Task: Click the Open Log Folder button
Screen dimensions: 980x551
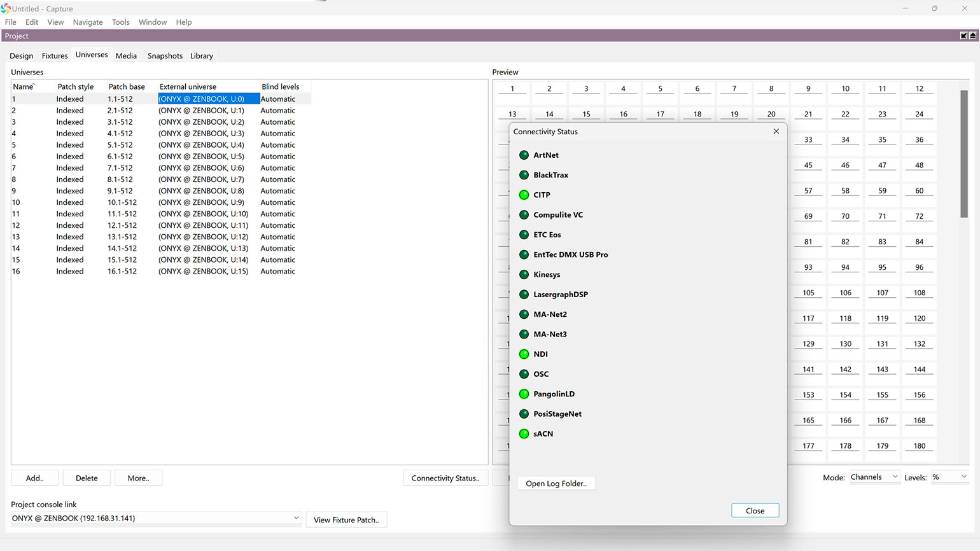Action: [x=556, y=484]
